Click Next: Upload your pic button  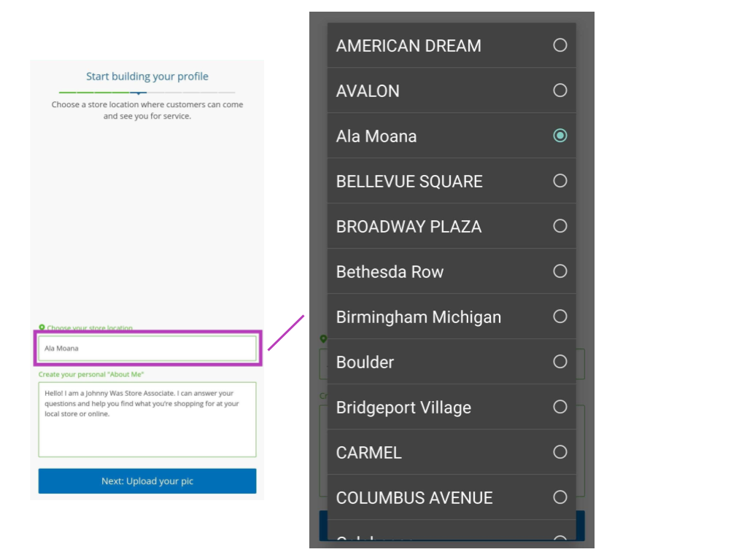[147, 481]
